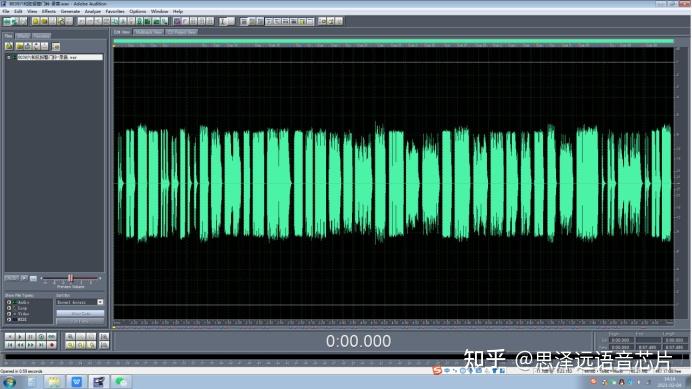
Task: Jump to the end of the file
Action: point(41,345)
